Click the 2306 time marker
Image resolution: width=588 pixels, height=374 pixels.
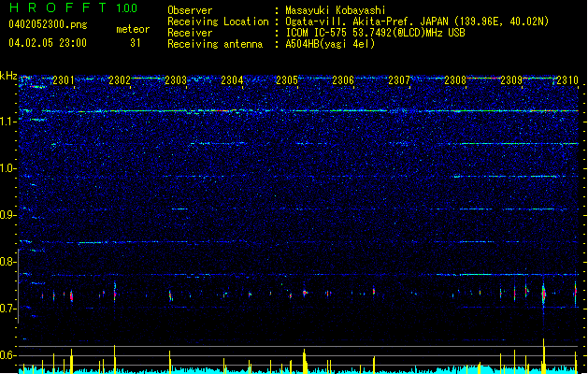pos(343,80)
